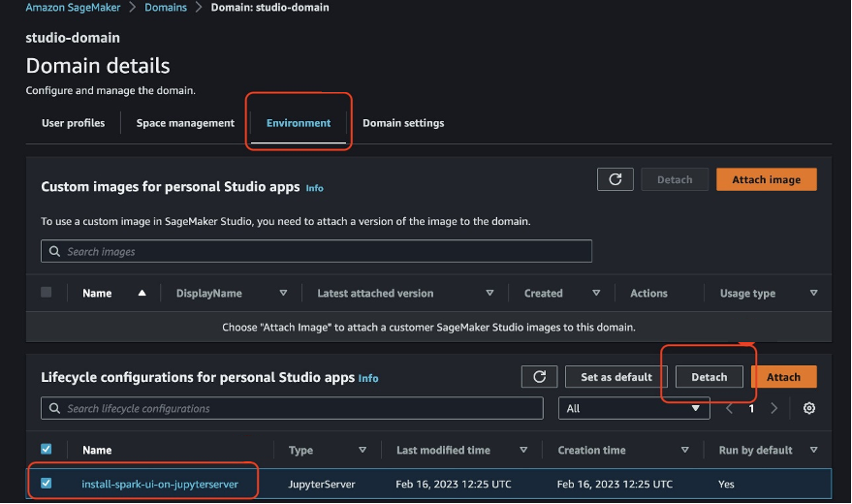Sort by Last modified time column
Viewport: 852px width, 504px height.
point(524,451)
